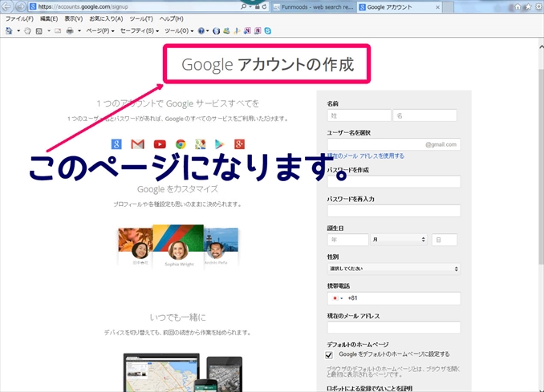Click the Google Play icon in the services row
Screen dimensions: 544x392
220,143
